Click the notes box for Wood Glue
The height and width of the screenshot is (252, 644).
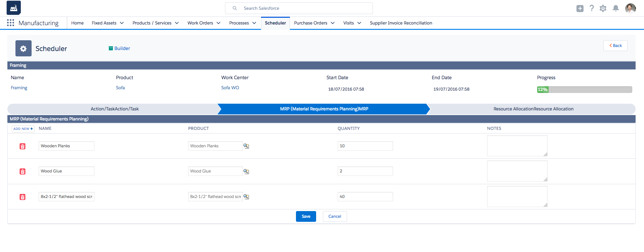click(517, 171)
